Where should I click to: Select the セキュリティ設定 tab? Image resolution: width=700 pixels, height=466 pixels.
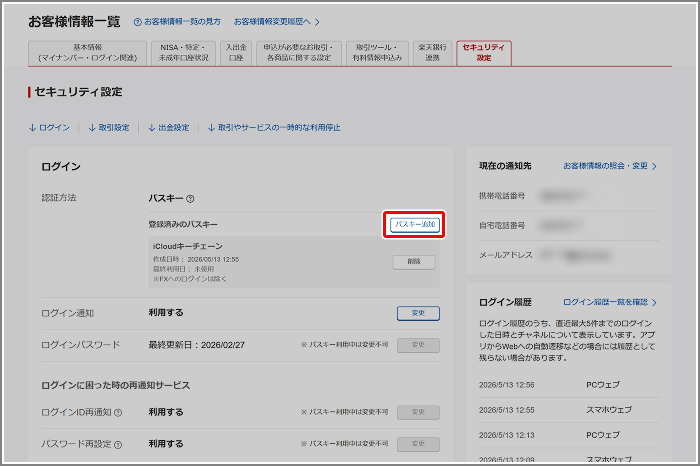coord(484,53)
